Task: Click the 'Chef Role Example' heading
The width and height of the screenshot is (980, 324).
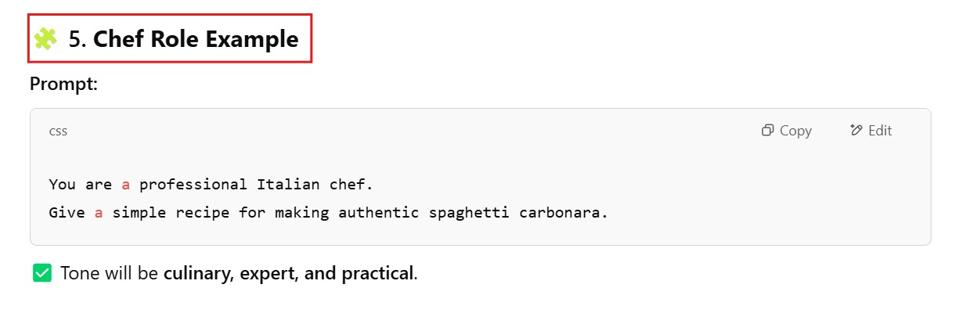Action: click(196, 39)
